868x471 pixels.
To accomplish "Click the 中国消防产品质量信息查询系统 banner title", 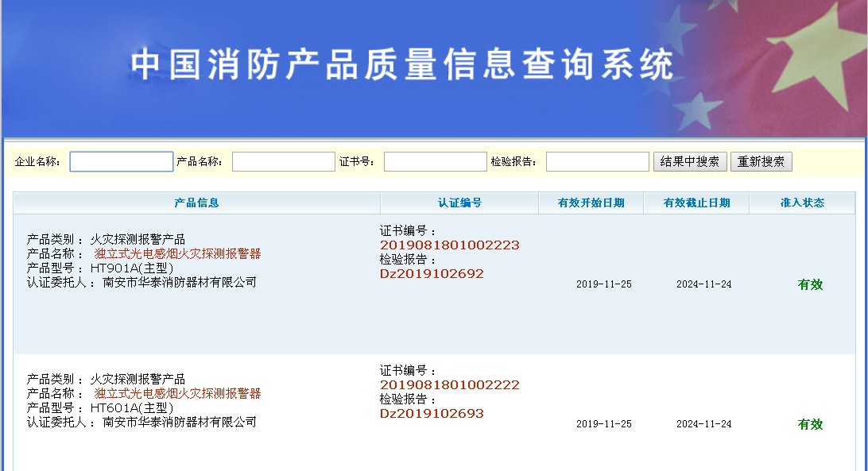I will pos(402,65).
